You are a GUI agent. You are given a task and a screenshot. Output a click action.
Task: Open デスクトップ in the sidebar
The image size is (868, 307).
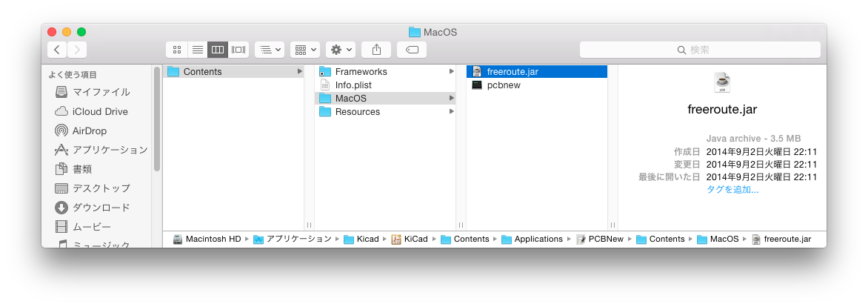(92, 188)
